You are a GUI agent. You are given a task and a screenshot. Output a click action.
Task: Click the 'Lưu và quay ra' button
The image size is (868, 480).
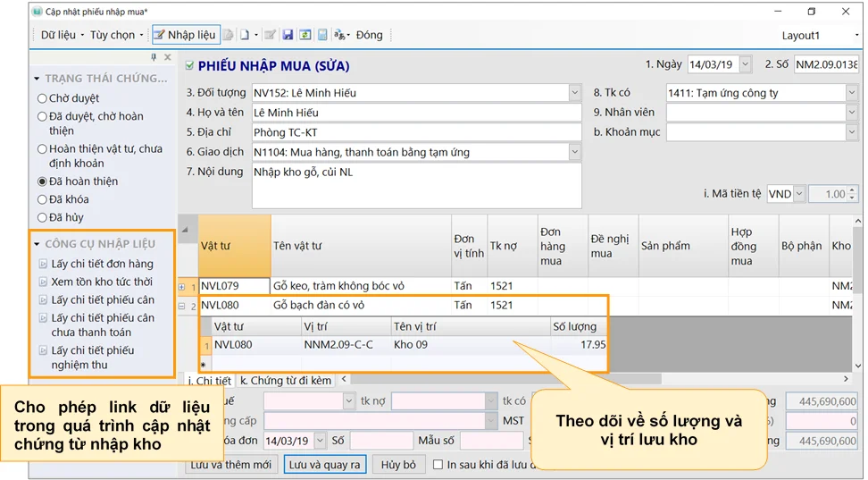[325, 465]
